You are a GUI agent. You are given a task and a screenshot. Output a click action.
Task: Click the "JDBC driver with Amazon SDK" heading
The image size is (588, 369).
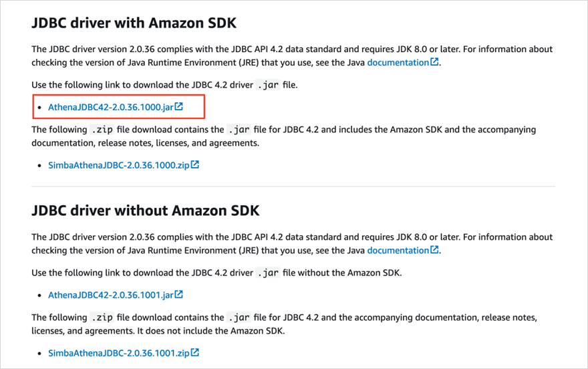(x=134, y=23)
